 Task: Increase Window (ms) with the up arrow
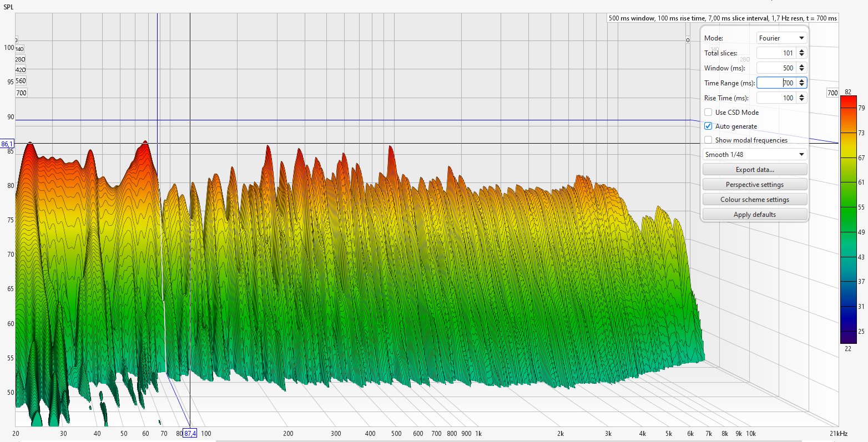[x=801, y=65]
